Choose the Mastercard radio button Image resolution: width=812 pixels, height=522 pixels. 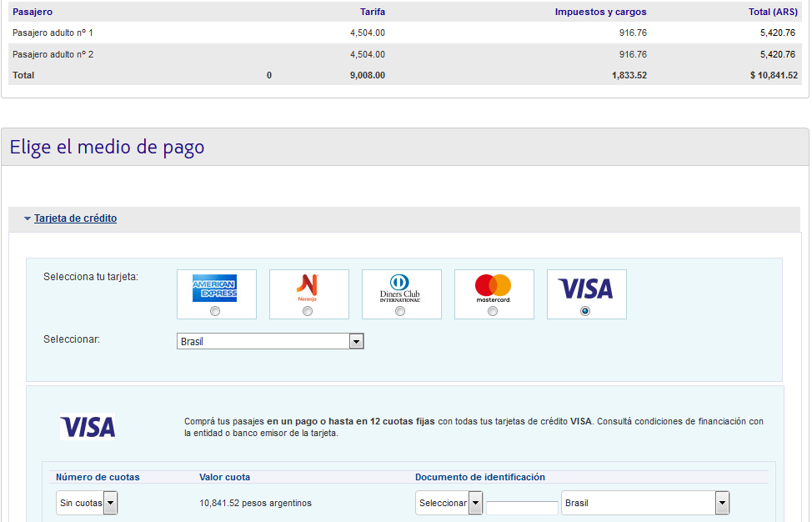[493, 311]
